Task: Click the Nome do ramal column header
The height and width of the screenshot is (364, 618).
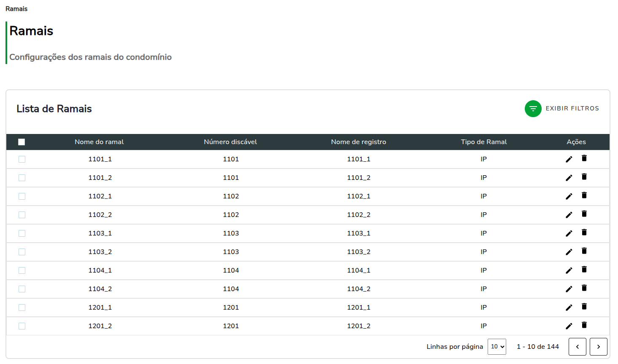Action: [x=99, y=142]
